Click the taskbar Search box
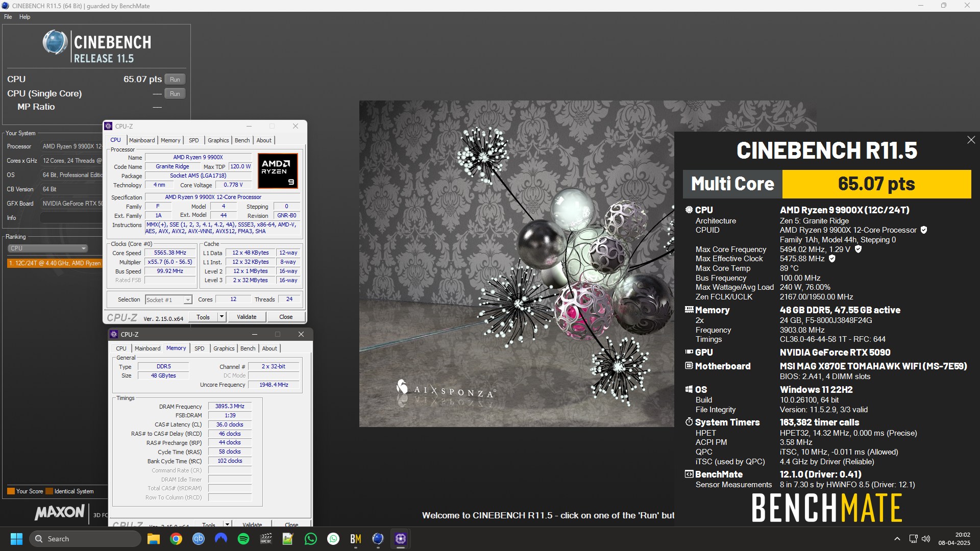Screen dimensions: 980x551 85,539
